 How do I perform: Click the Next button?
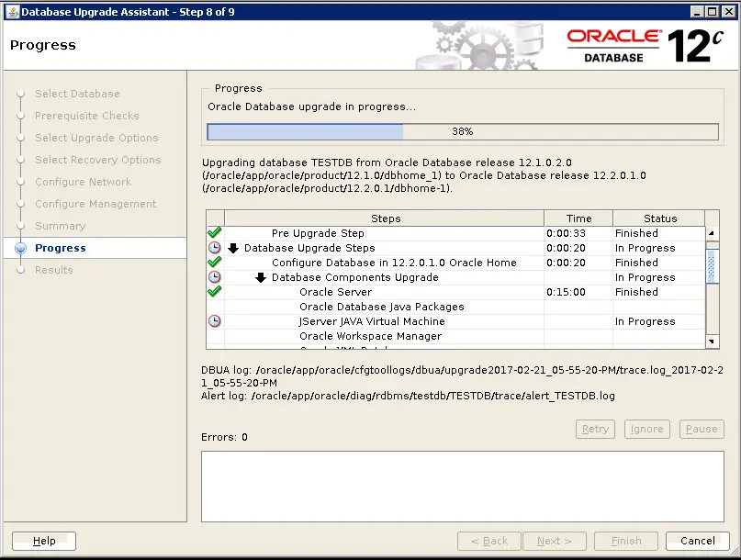tap(555, 541)
